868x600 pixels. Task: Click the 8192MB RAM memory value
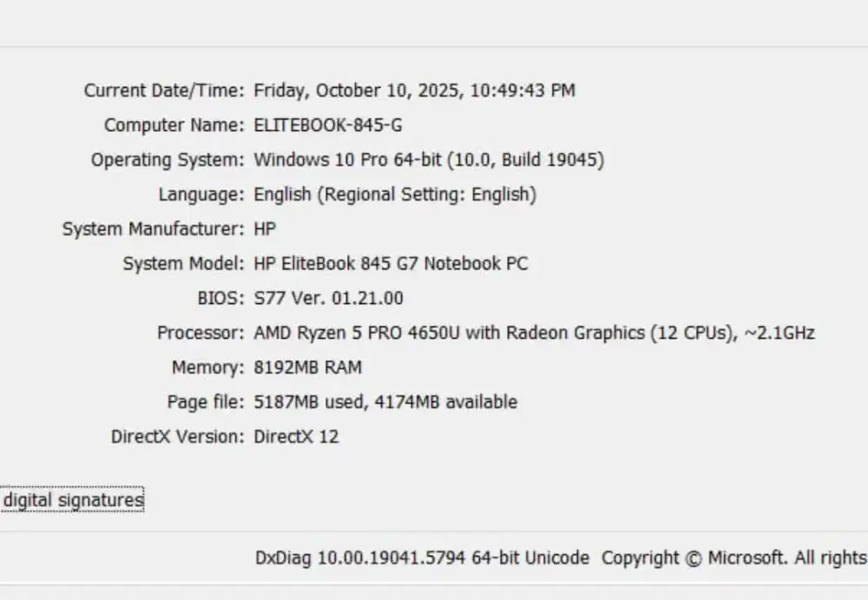(x=307, y=367)
